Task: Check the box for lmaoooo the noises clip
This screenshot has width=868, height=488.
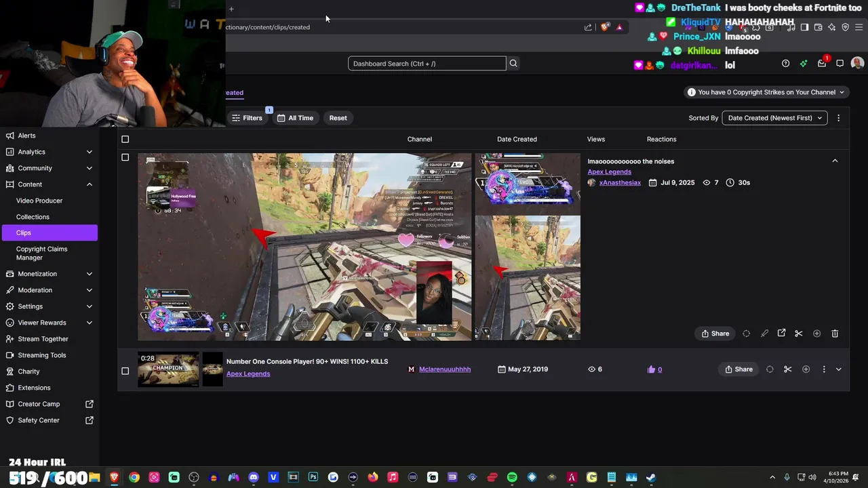Action: pos(125,157)
